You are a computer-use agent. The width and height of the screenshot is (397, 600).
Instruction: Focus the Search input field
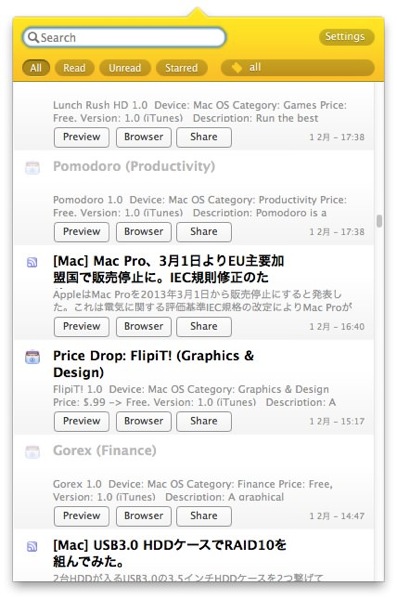click(x=124, y=38)
